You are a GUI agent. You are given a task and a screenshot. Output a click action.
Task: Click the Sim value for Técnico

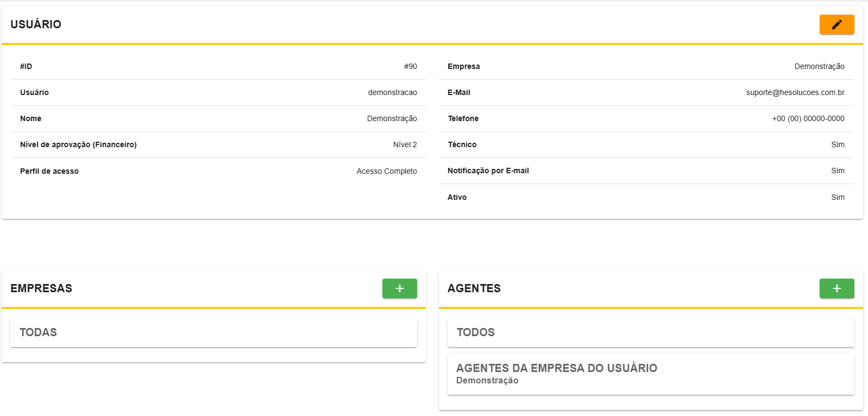837,144
